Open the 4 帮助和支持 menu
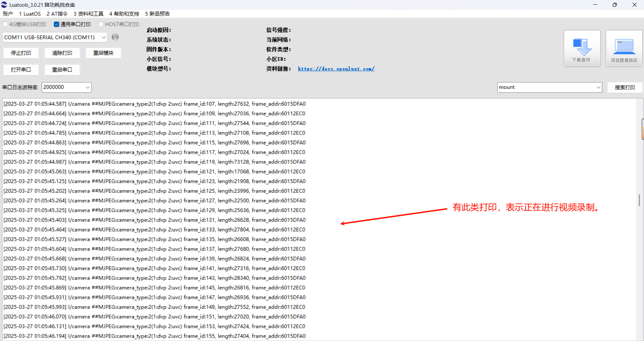The height and width of the screenshot is (341, 644). tap(124, 14)
